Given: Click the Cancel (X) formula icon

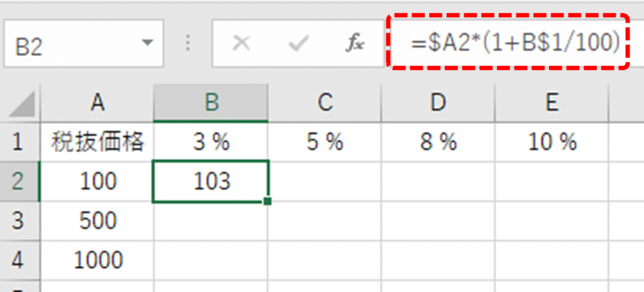Looking at the screenshot, I should click(242, 43).
